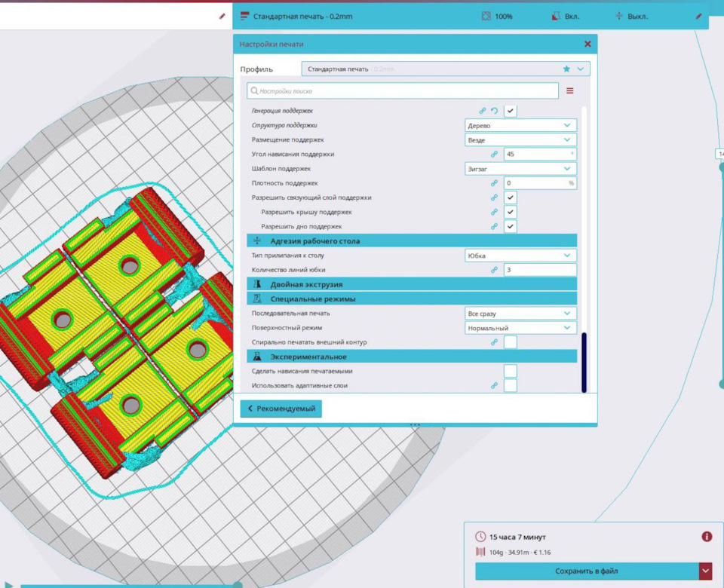
Task: Click pencil edit icon on left white bar
Action: [x=222, y=16]
